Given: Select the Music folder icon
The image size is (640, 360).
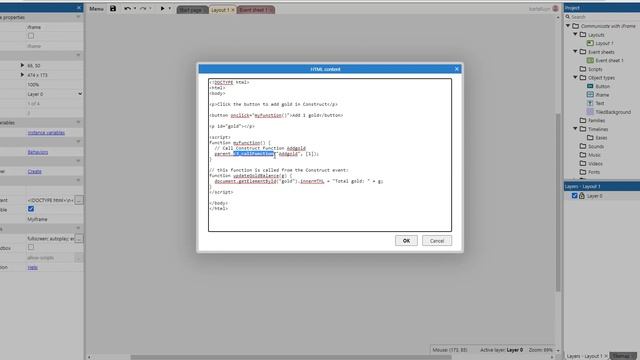Looking at the screenshot, I should [583, 155].
